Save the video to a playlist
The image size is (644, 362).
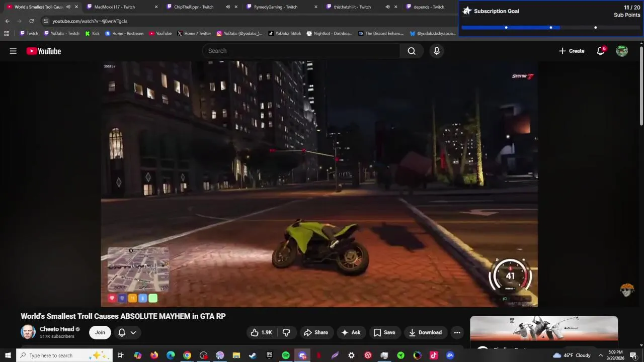click(x=384, y=332)
